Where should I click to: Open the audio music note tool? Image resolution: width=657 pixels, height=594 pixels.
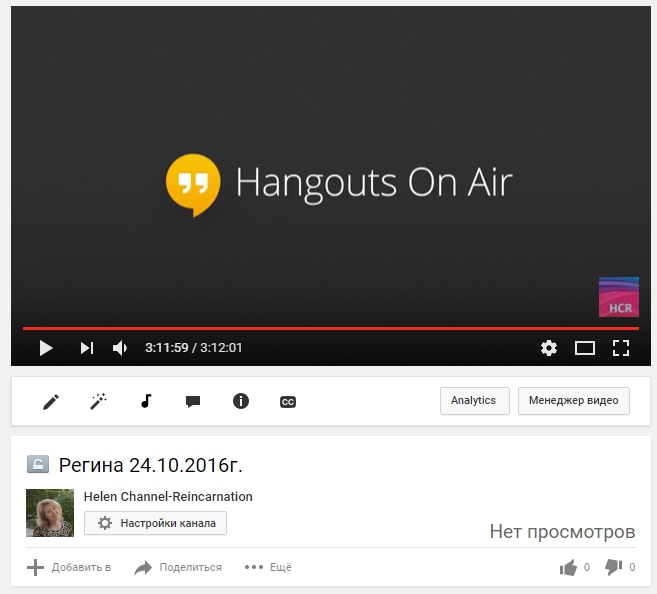[x=146, y=401]
